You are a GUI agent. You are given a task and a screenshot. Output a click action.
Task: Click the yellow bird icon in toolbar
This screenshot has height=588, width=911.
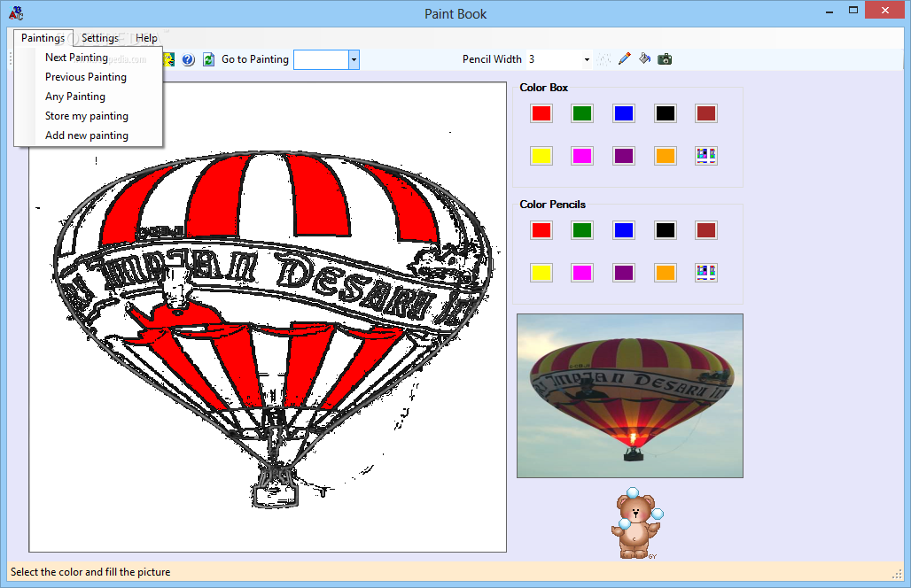pyautogui.click(x=169, y=59)
